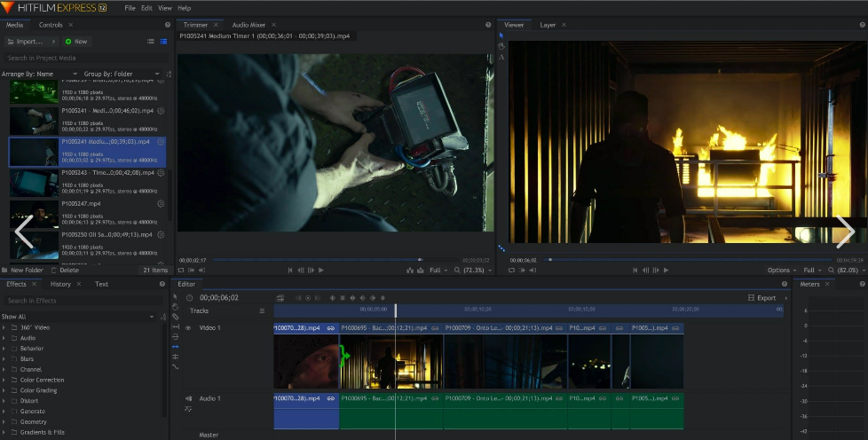
Task: Open the View menu
Action: coord(165,8)
